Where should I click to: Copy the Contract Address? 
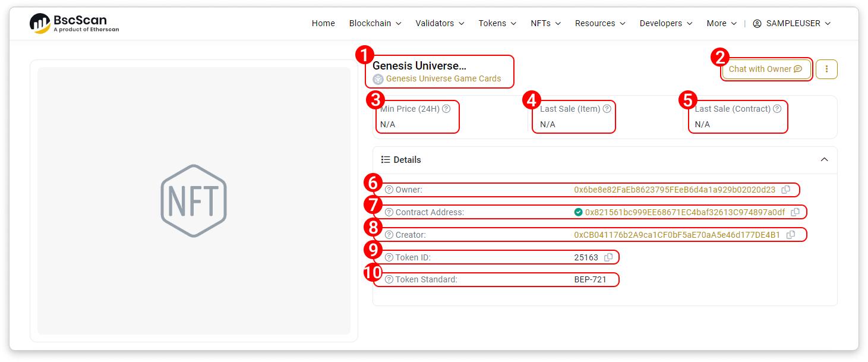pyautogui.click(x=795, y=212)
